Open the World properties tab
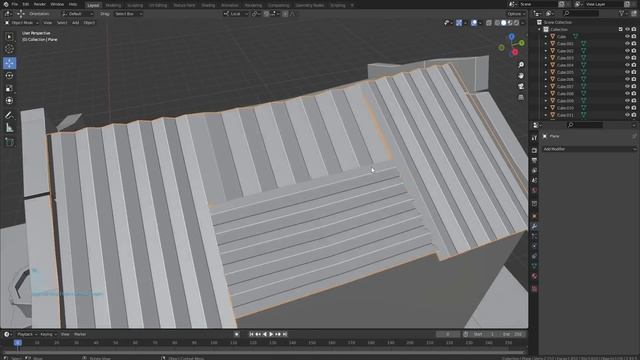Screen dimensions: 640x360 pos(534,191)
